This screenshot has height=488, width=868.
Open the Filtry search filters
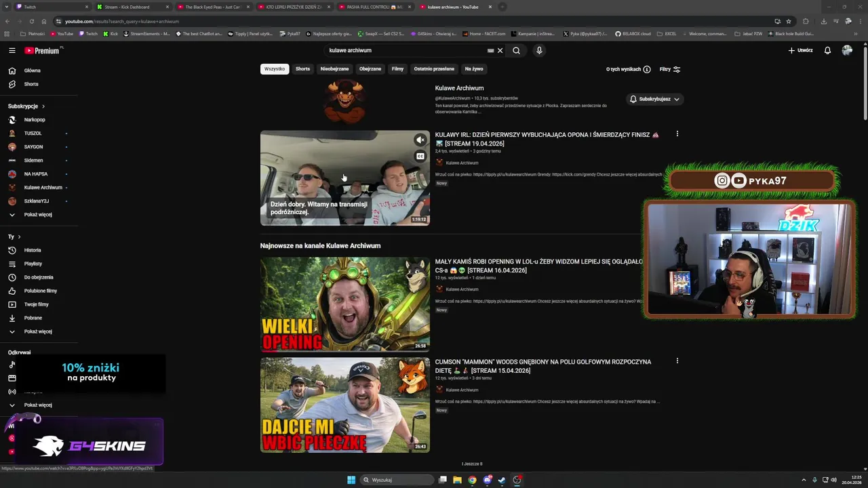[x=670, y=69]
